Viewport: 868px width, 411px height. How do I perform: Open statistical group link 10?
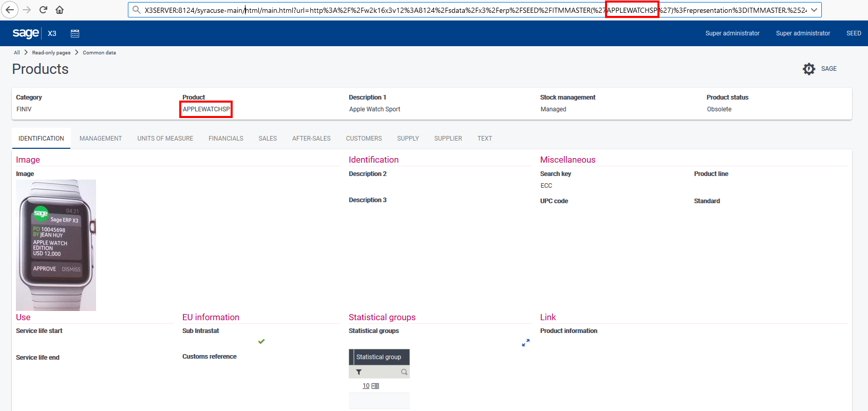(366, 386)
